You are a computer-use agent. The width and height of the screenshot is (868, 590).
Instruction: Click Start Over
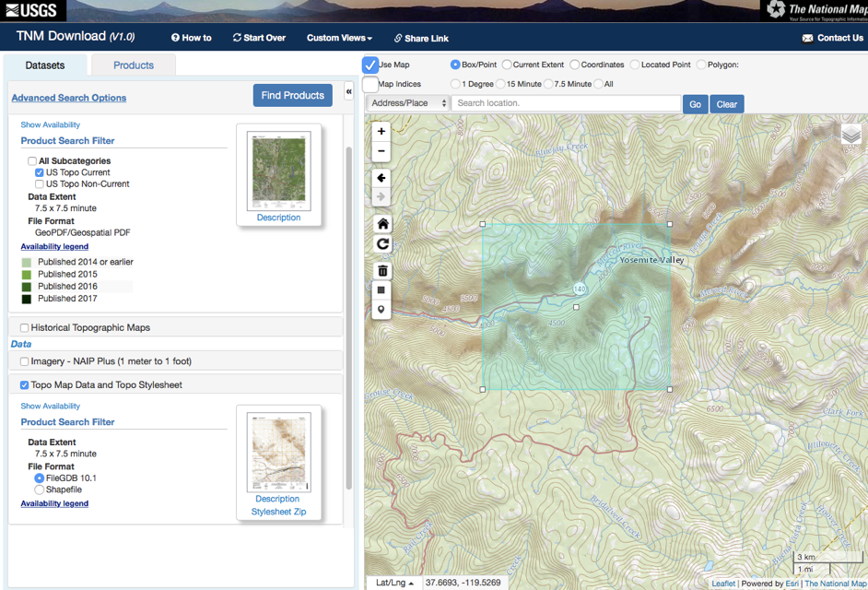tap(259, 38)
